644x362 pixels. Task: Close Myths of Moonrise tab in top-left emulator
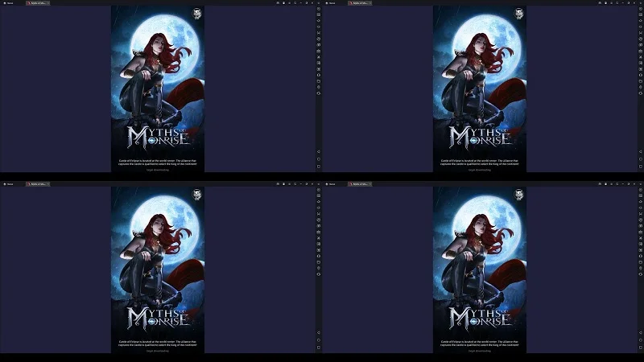pyautogui.click(x=48, y=3)
